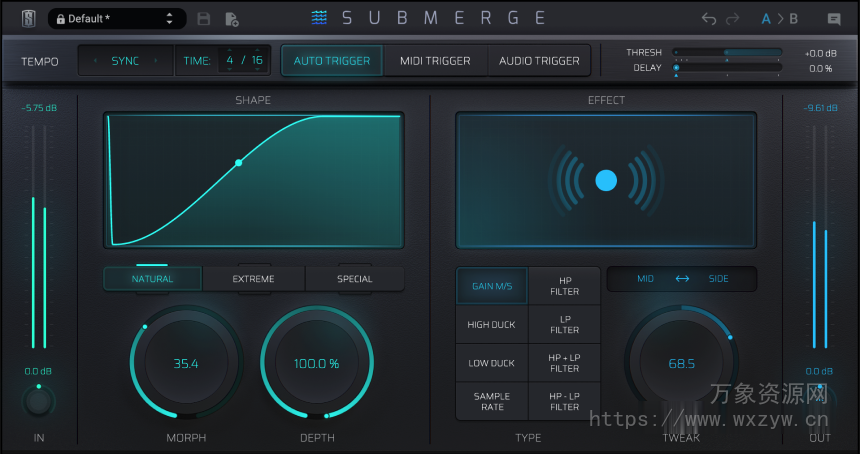The height and width of the screenshot is (454, 860).
Task: Adjust the THRESH slider
Action: point(727,53)
